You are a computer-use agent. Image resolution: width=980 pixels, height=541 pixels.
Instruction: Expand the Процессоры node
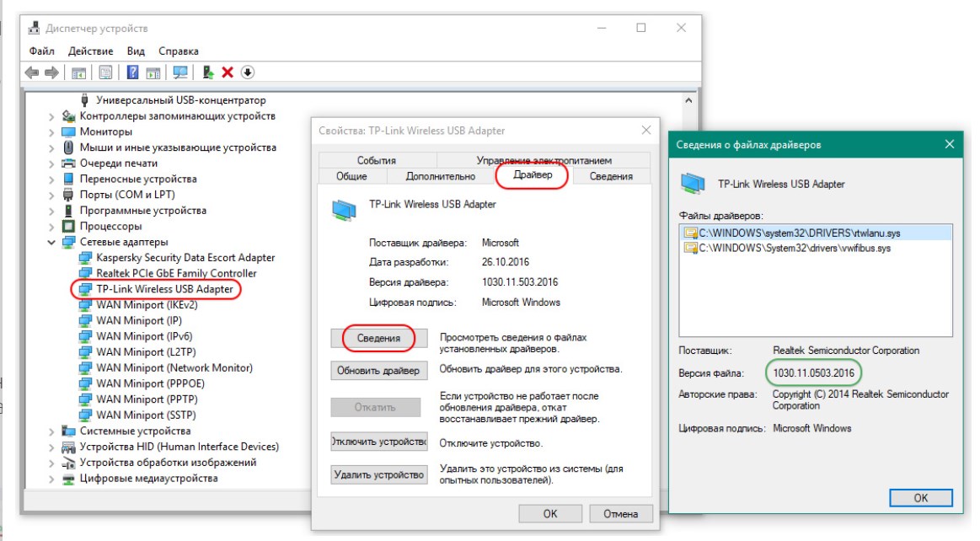click(x=52, y=226)
